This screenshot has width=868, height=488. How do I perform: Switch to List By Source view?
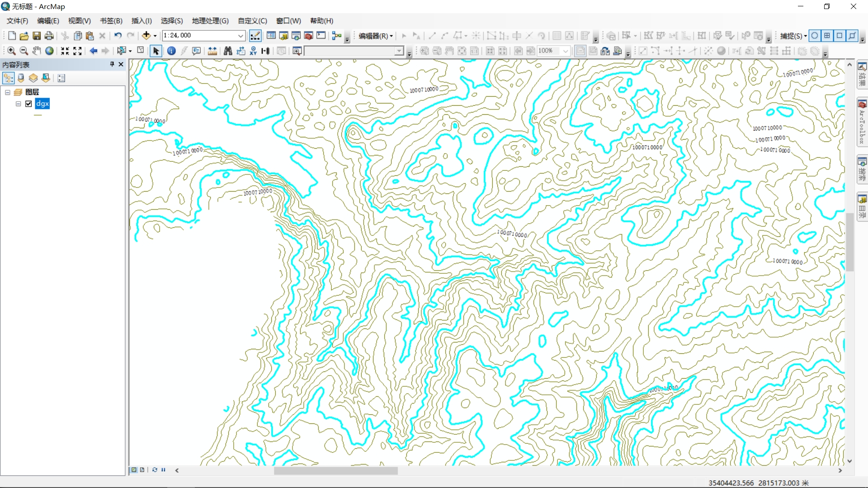21,78
